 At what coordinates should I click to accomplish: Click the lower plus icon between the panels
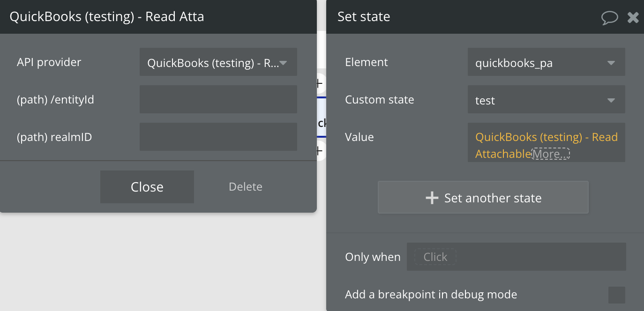[320, 151]
